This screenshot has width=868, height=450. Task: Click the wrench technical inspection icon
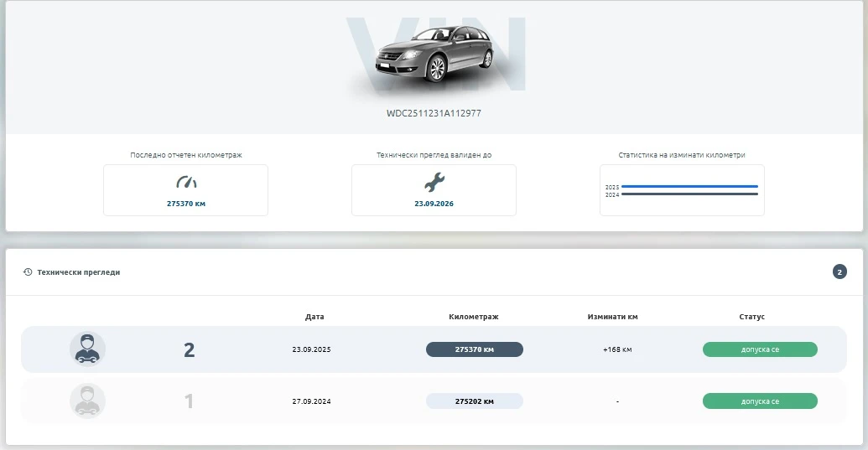coord(434,182)
